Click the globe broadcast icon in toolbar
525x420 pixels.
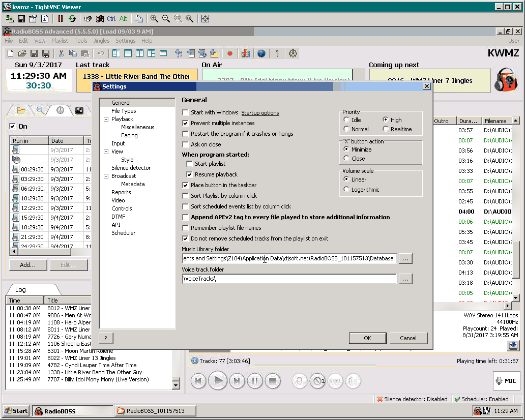point(261,53)
